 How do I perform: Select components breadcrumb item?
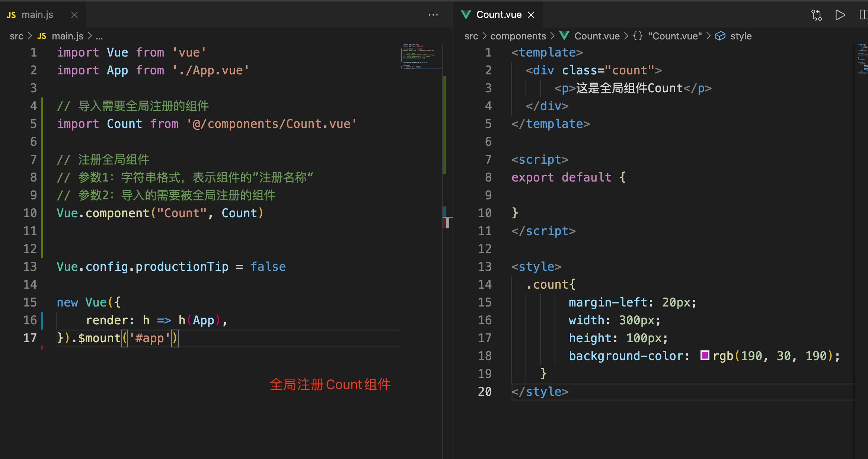click(x=518, y=36)
